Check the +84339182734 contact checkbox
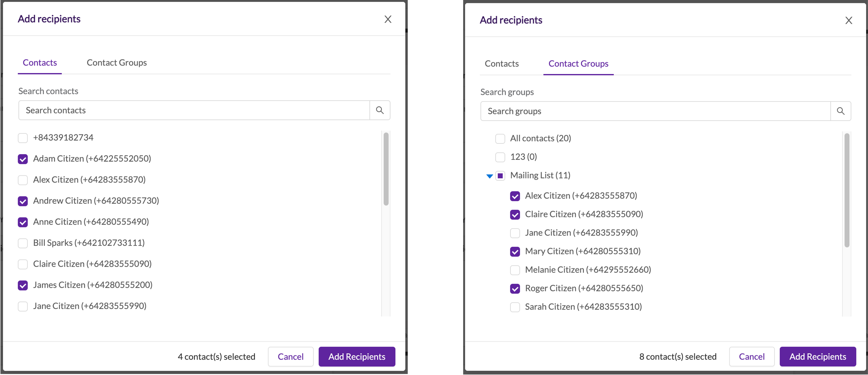The width and height of the screenshot is (868, 375). pyautogui.click(x=23, y=138)
